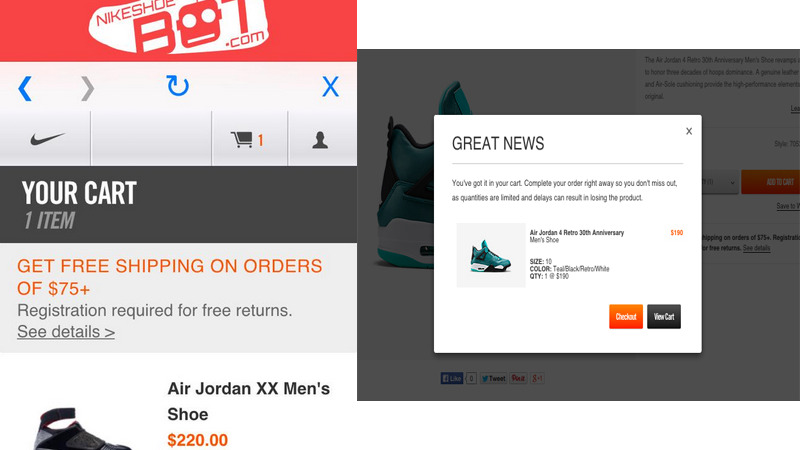The height and width of the screenshot is (450, 800).
Task: Open the size dropdown beside Add to Cart
Action: 719,182
